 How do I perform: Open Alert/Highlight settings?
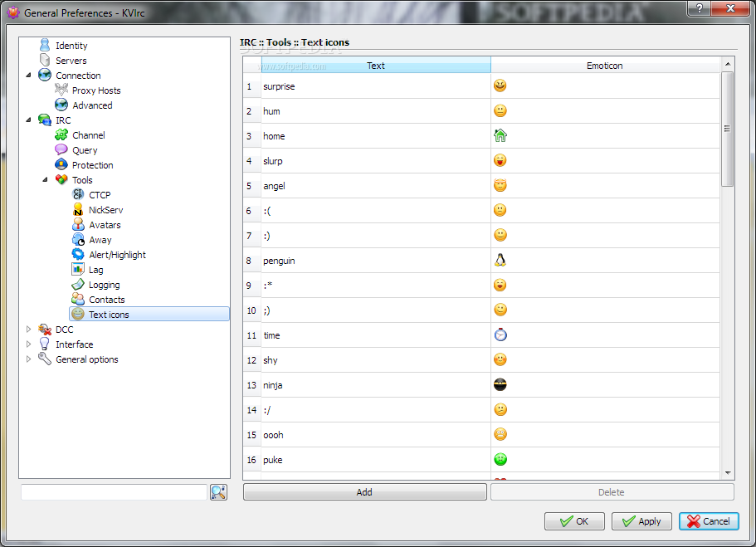[117, 255]
